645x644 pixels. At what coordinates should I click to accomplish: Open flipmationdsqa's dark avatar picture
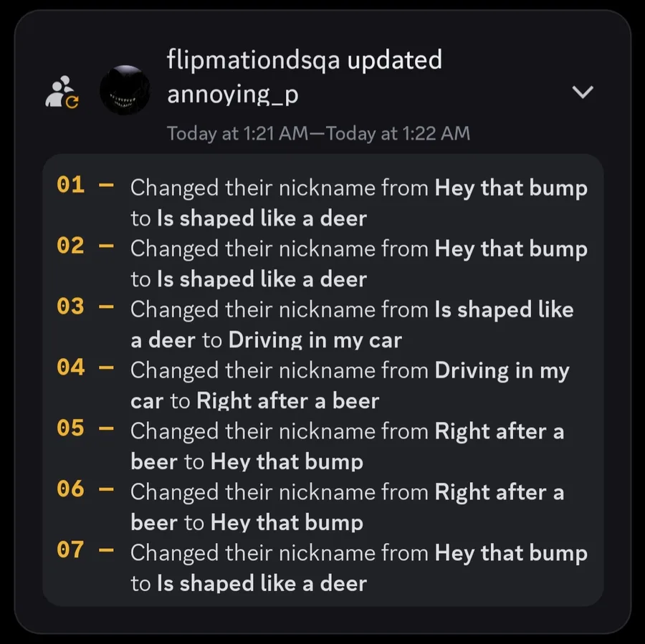124,91
